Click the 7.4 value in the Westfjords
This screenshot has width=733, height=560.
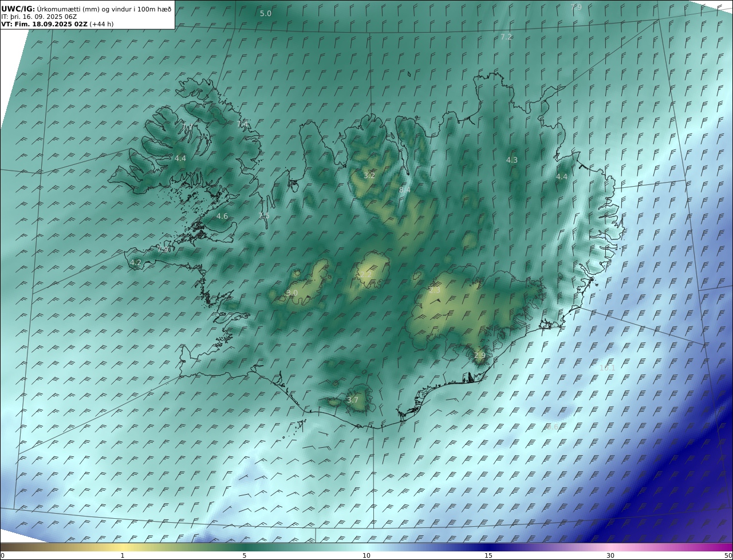[x=243, y=124]
